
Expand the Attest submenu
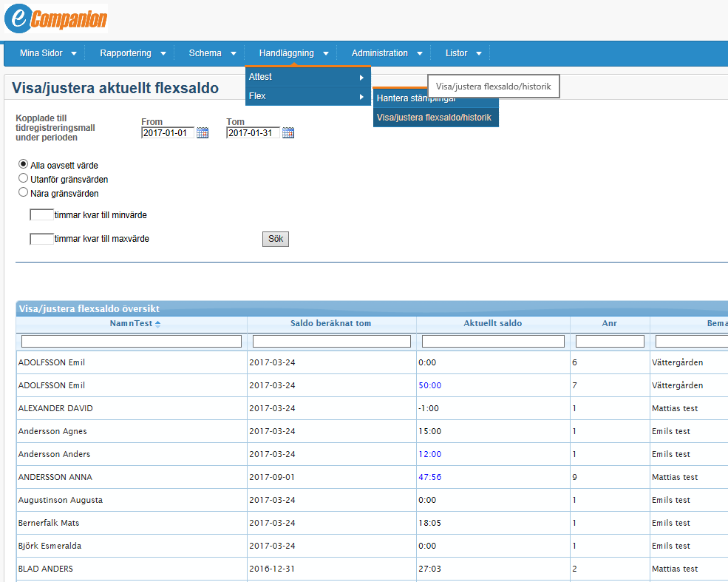tap(307, 77)
